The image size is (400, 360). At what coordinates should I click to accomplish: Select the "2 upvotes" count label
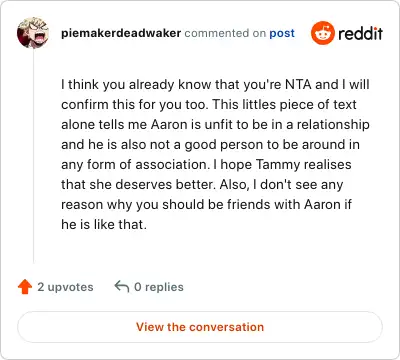(65, 287)
